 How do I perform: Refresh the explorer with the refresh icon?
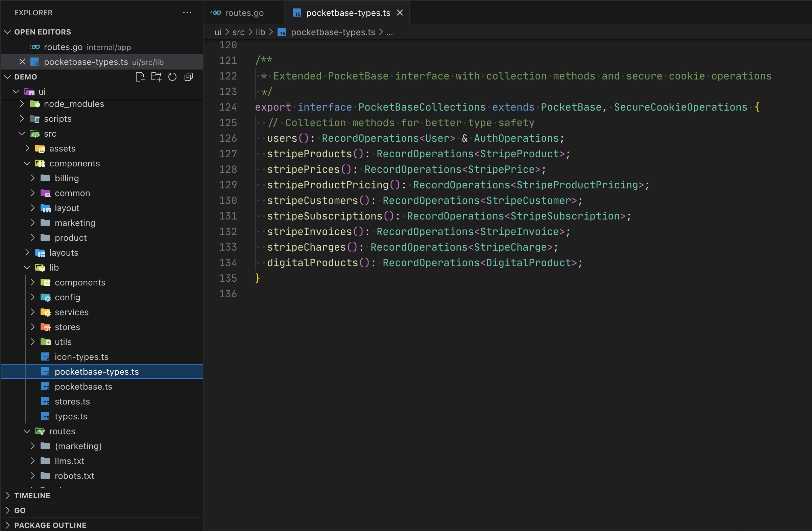tap(172, 77)
